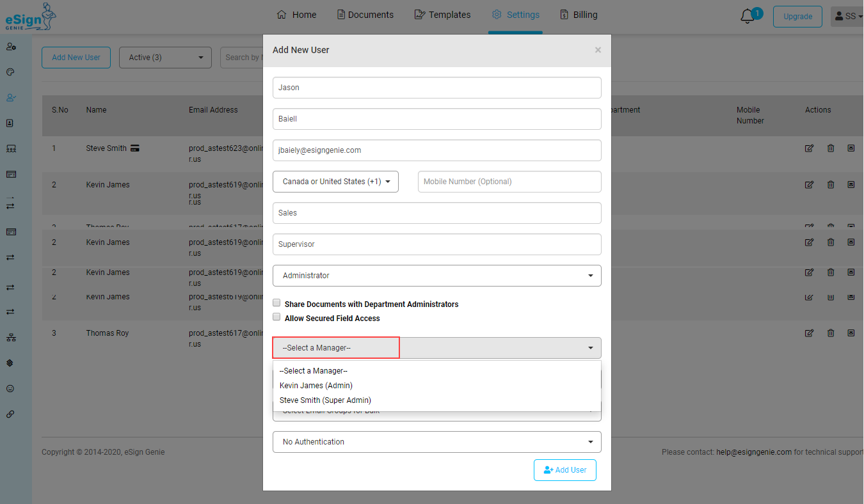Click the palette icon in left sidebar
This screenshot has width=864, height=504.
10,72
